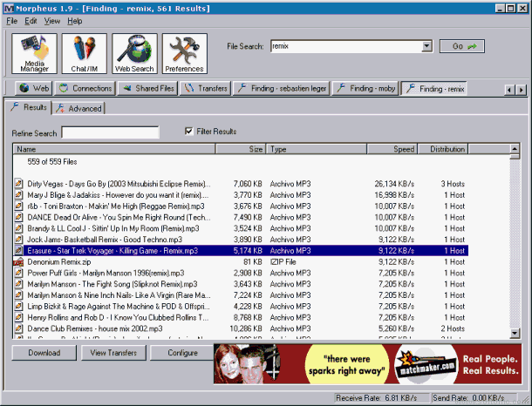Click file icon for Like A Virgin track
The height and width of the screenshot is (406, 532).
coord(18,295)
